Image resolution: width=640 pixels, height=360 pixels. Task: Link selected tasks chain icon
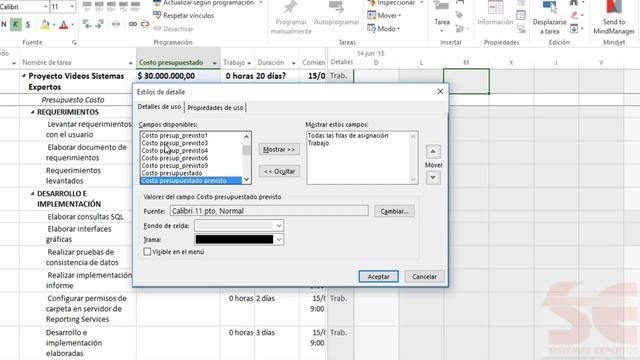[x=133, y=24]
